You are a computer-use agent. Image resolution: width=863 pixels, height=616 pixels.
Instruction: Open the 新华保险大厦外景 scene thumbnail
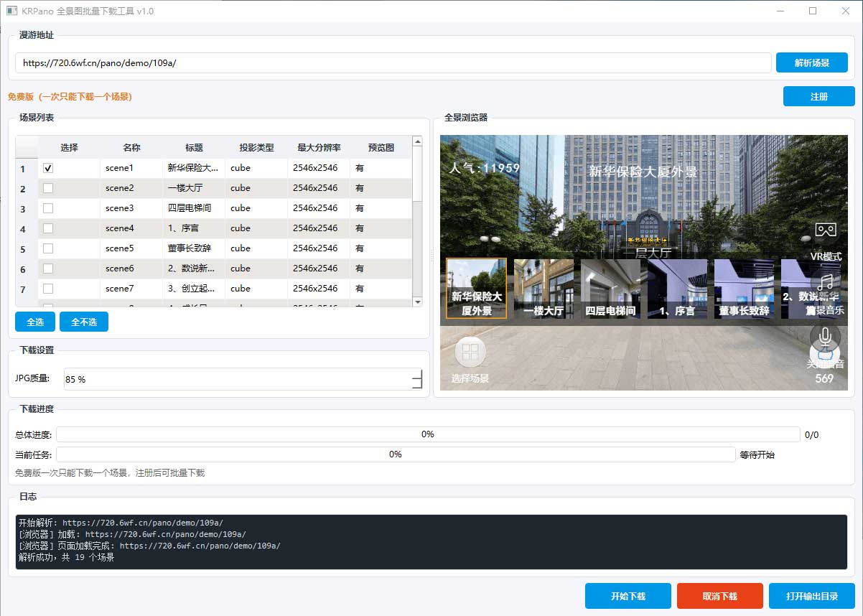(x=477, y=288)
